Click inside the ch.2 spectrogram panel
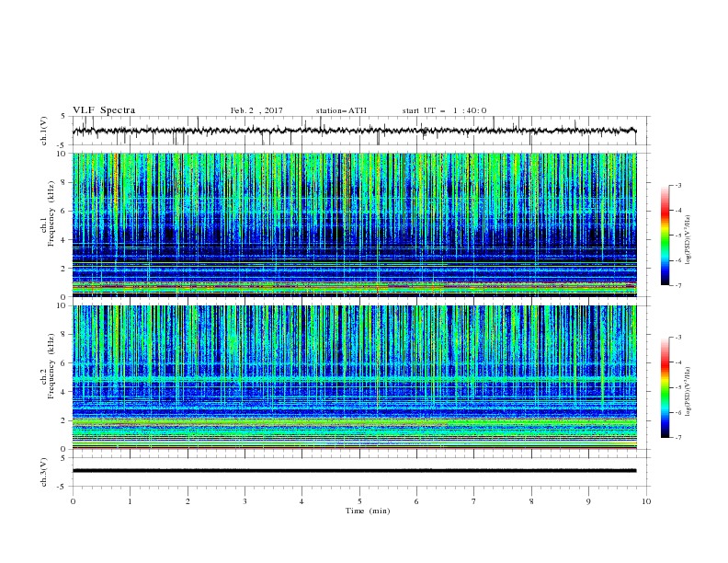The height and width of the screenshot is (563, 728). coord(354,377)
